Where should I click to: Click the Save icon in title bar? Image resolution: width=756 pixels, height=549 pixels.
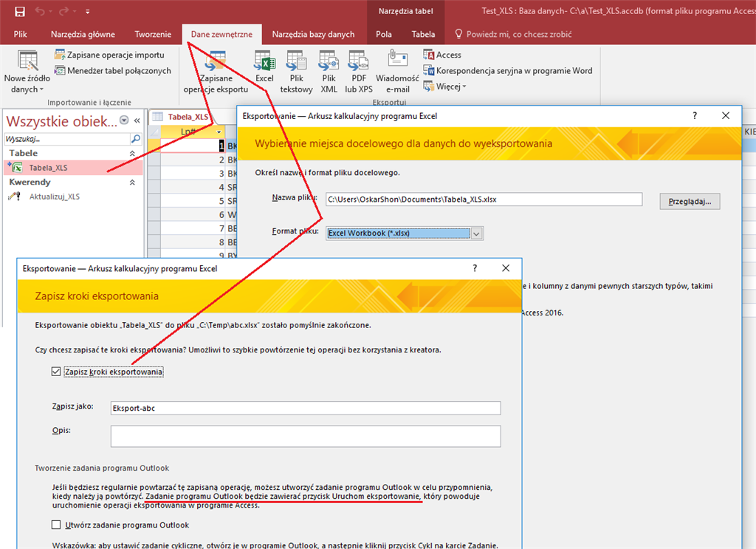tap(20, 12)
